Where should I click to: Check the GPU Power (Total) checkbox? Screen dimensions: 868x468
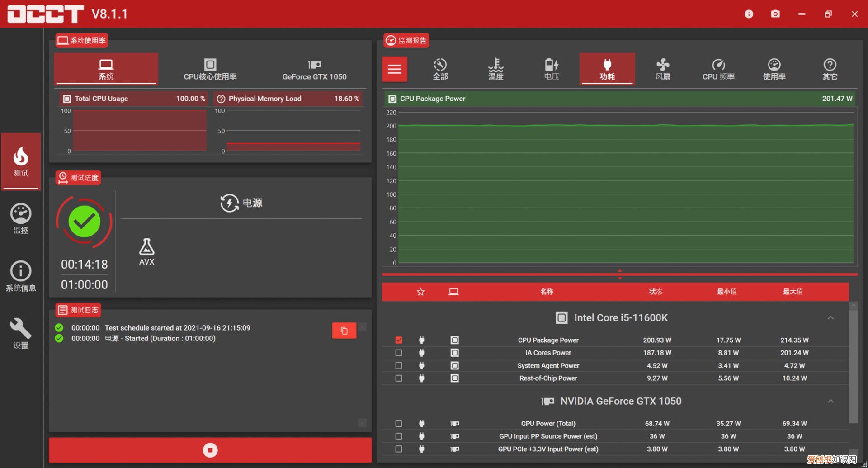click(x=399, y=424)
